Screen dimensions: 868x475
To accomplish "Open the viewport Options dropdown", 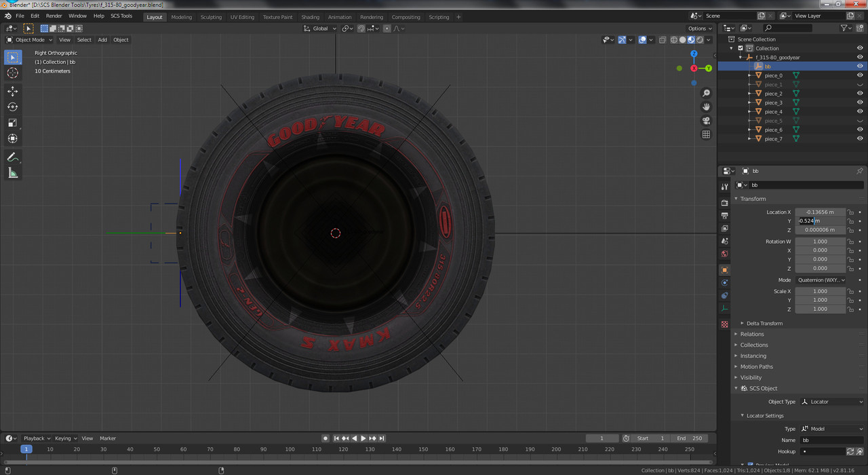I will tap(700, 28).
